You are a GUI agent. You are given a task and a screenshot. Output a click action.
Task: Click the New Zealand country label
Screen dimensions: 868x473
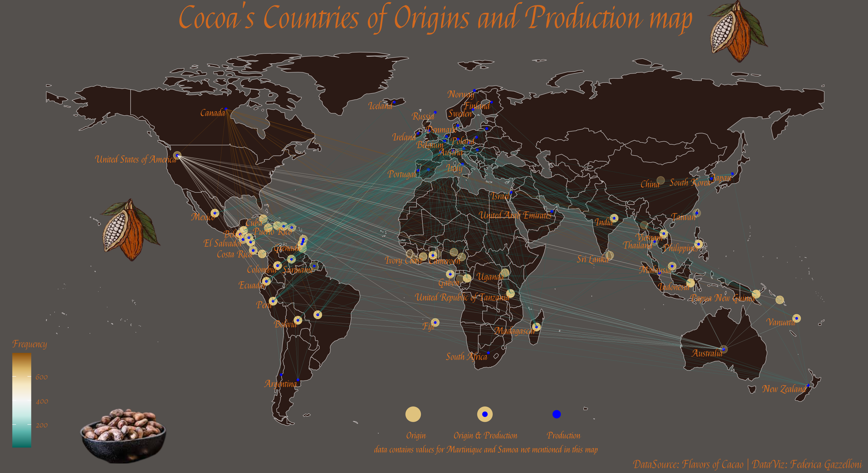coord(784,389)
